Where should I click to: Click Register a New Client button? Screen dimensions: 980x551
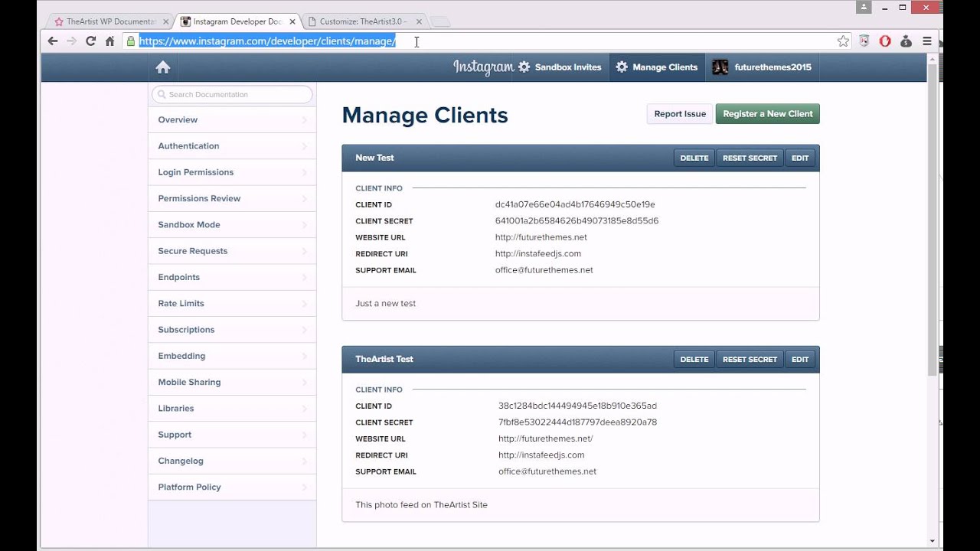[768, 114]
